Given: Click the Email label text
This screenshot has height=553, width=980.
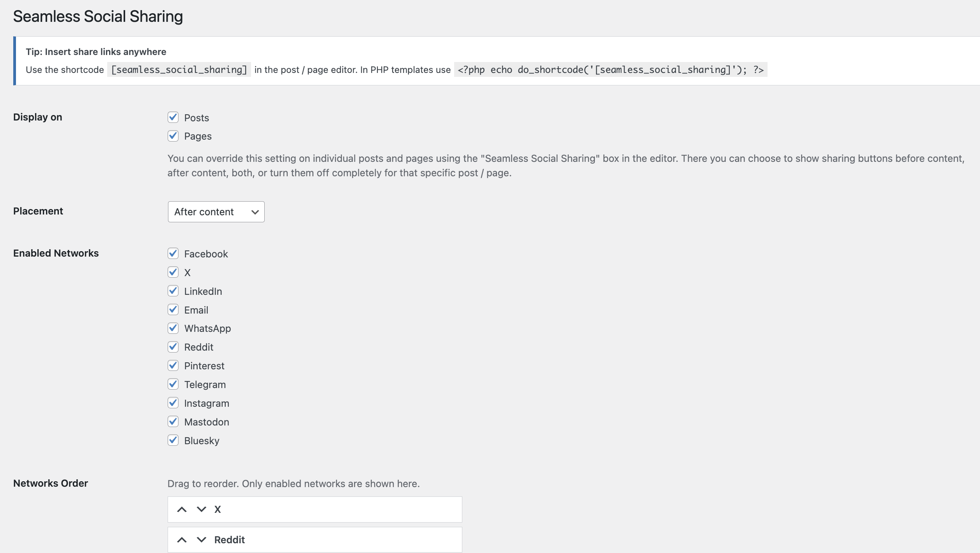Looking at the screenshot, I should [196, 310].
